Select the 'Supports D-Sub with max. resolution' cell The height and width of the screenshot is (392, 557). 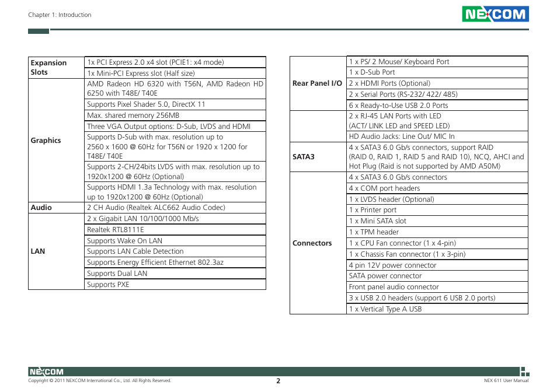(175, 146)
